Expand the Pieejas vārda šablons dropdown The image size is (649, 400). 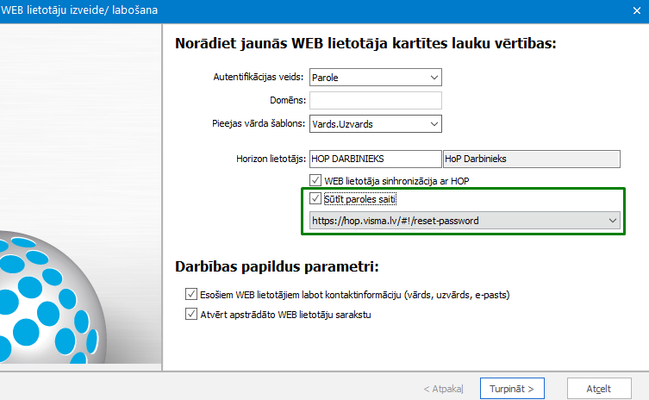(375, 124)
